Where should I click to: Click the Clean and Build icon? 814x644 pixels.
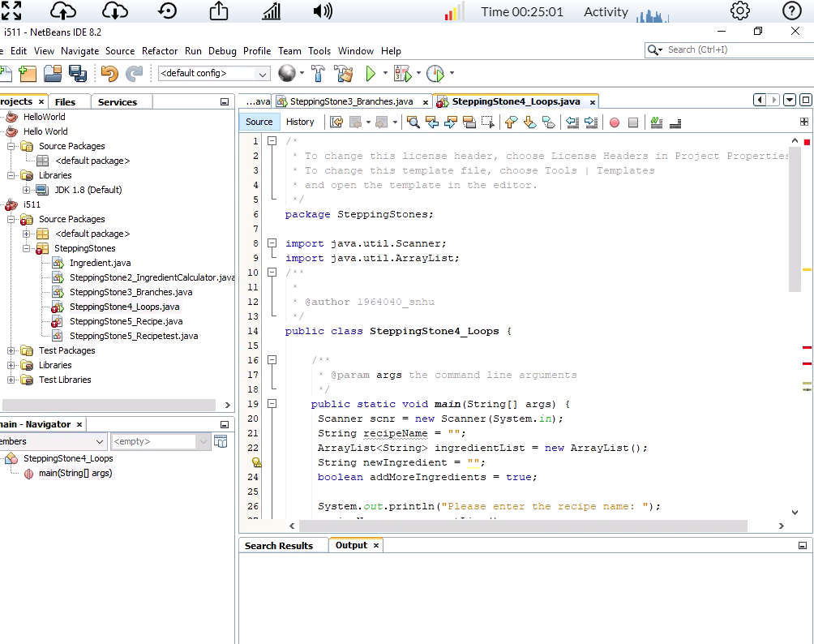343,74
